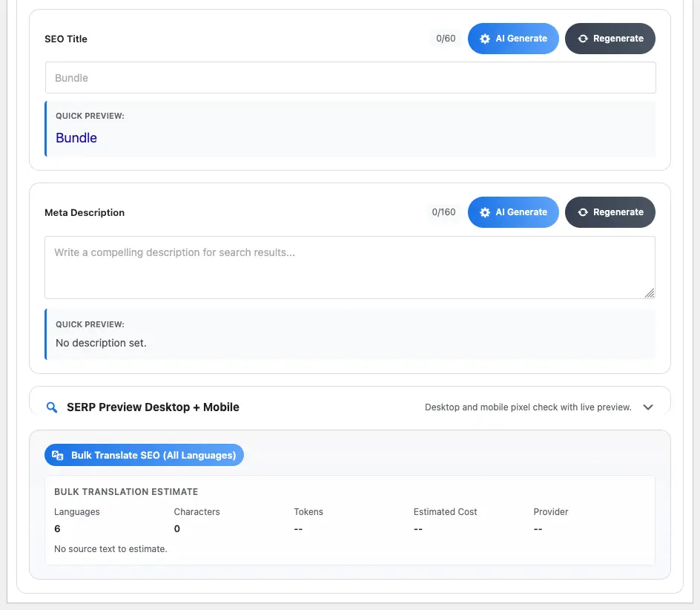Image resolution: width=700 pixels, height=610 pixels.
Task: Click the Languages value 6
Action: (57, 528)
